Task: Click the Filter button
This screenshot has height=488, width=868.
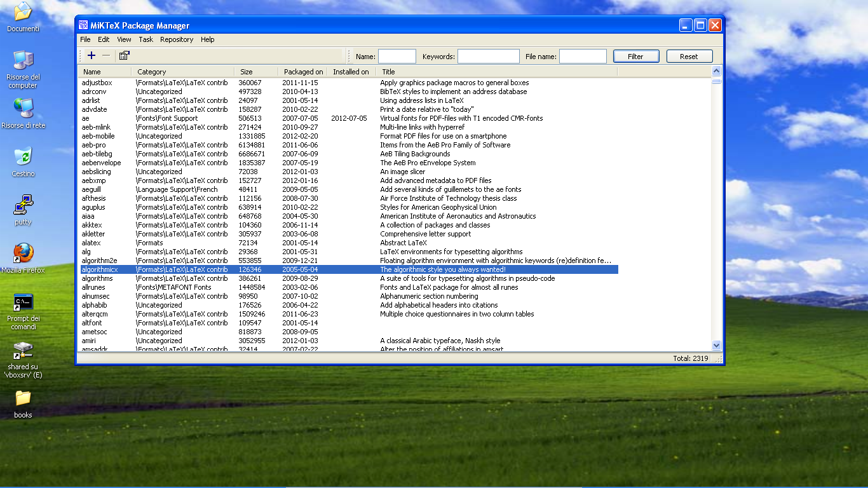Action: pos(636,57)
